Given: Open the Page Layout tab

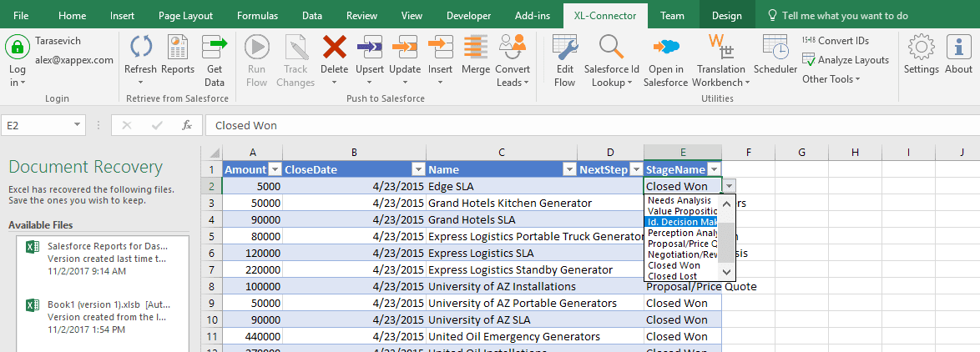Looking at the screenshot, I should pos(185,15).
